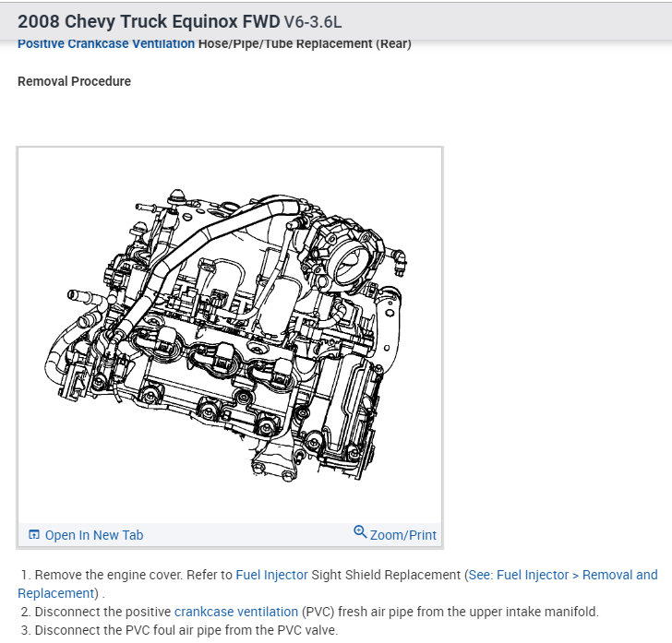Click the engine diagram image
The width and height of the screenshot is (672, 643).
[230, 335]
